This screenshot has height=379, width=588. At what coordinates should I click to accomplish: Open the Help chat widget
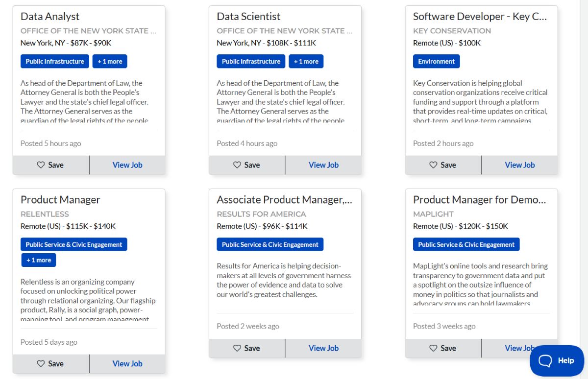click(557, 361)
